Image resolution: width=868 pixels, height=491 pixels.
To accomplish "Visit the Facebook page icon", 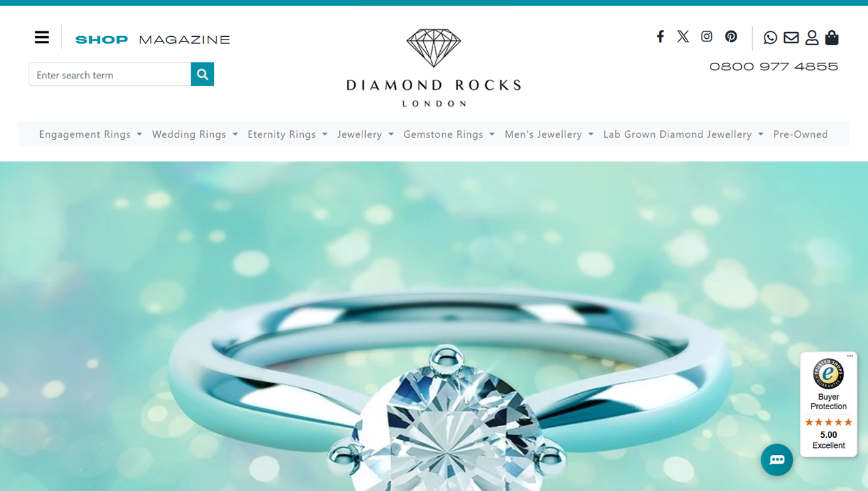I will [x=660, y=36].
